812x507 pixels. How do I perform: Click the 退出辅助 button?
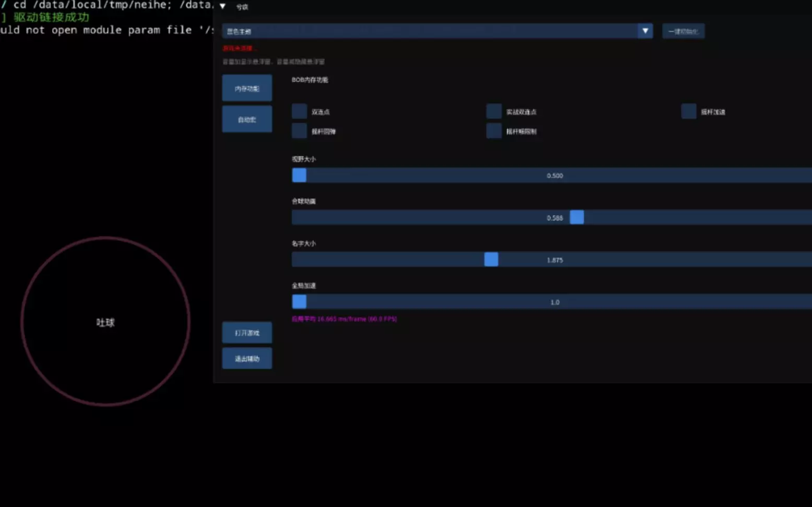tap(247, 358)
